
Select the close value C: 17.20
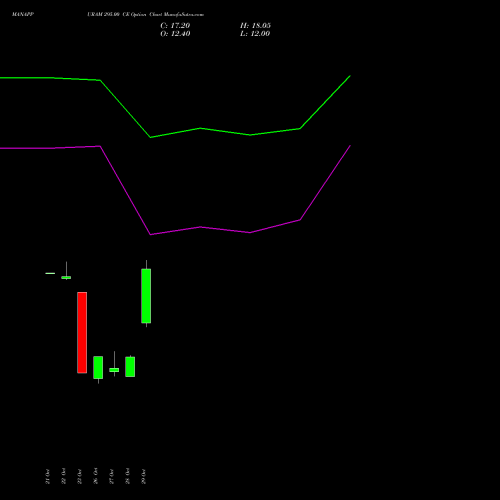175,26
